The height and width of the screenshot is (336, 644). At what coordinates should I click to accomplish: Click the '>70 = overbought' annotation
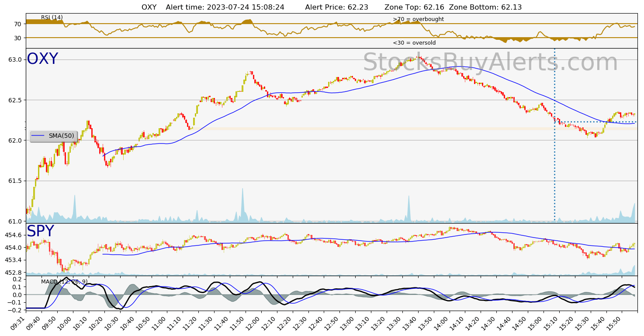418,19
